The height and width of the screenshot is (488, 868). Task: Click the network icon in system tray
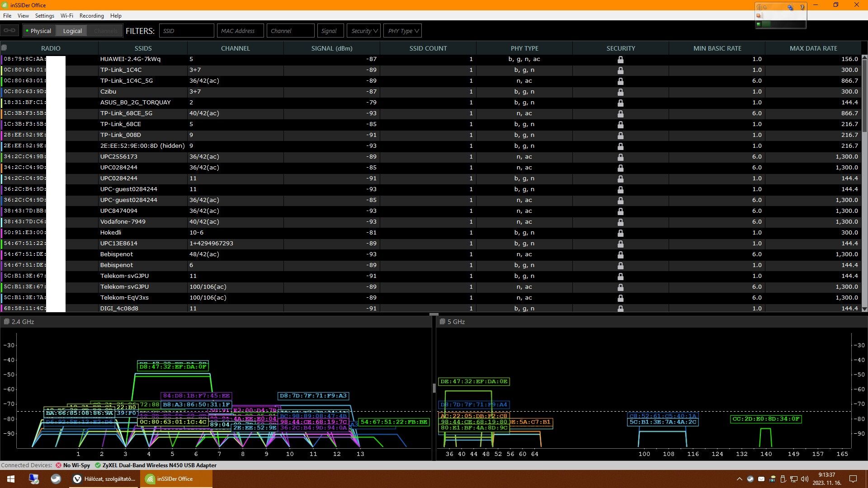coord(794,479)
